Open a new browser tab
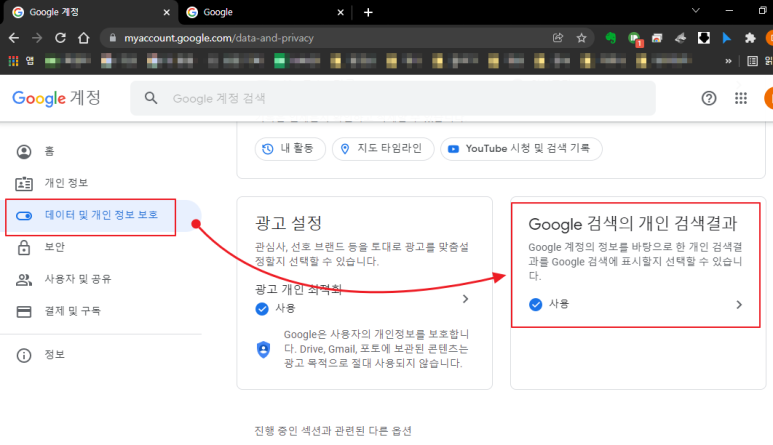 368,12
